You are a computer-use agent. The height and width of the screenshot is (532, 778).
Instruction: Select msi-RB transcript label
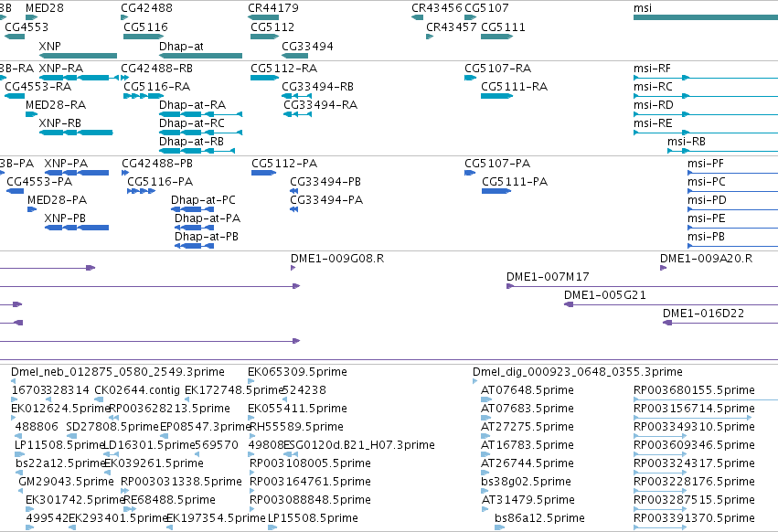click(687, 142)
